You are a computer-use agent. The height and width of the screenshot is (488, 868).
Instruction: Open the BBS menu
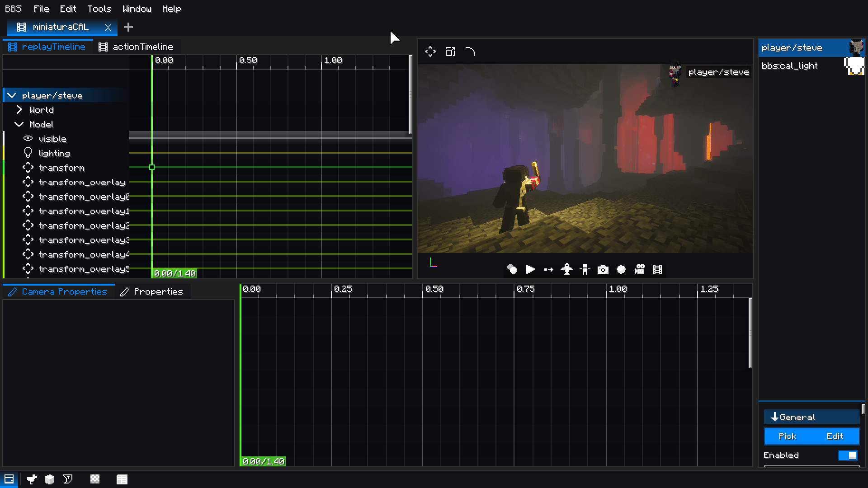click(x=13, y=9)
